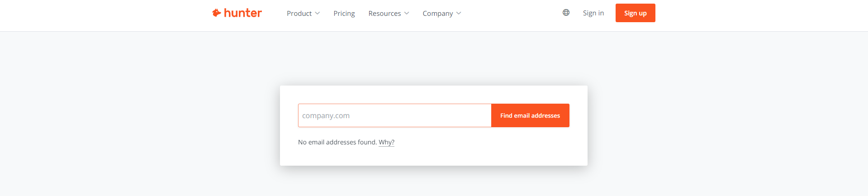Select the Company menu label
Image resolution: width=868 pixels, height=196 pixels.
click(437, 14)
